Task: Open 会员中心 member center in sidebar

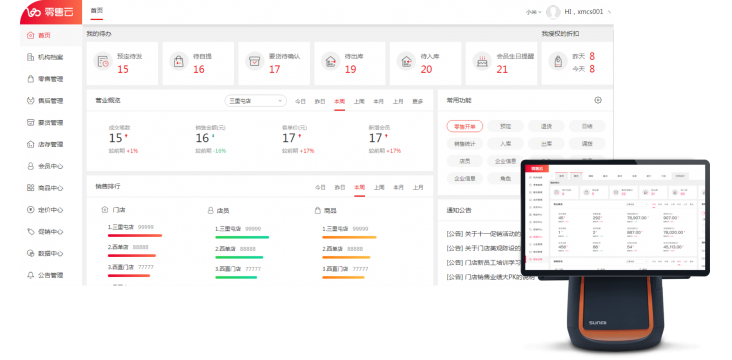Action: (x=31, y=166)
